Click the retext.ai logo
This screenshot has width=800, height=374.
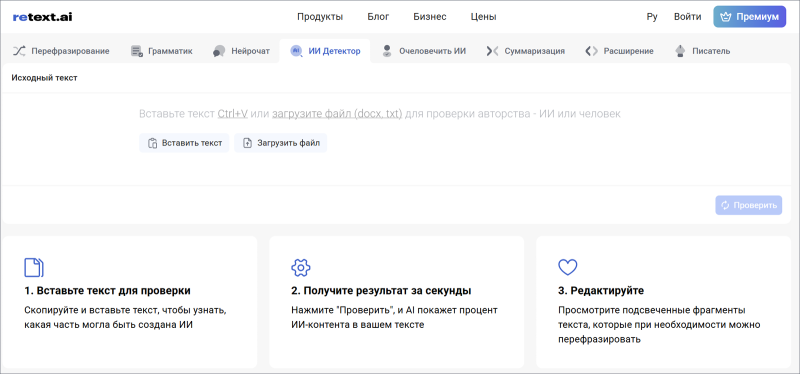click(42, 17)
